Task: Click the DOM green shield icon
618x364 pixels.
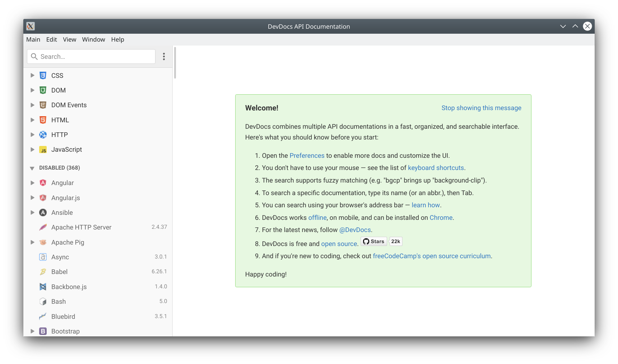Action: click(43, 90)
